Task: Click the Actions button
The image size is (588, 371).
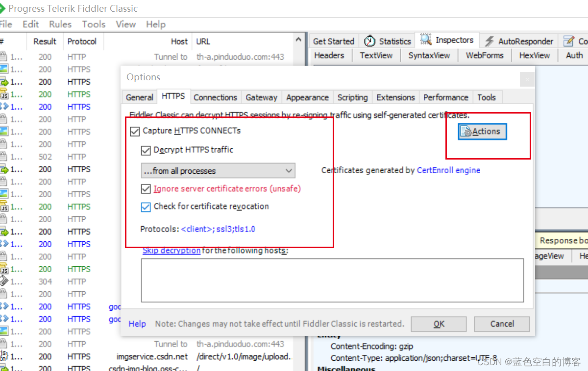Action: tap(482, 131)
